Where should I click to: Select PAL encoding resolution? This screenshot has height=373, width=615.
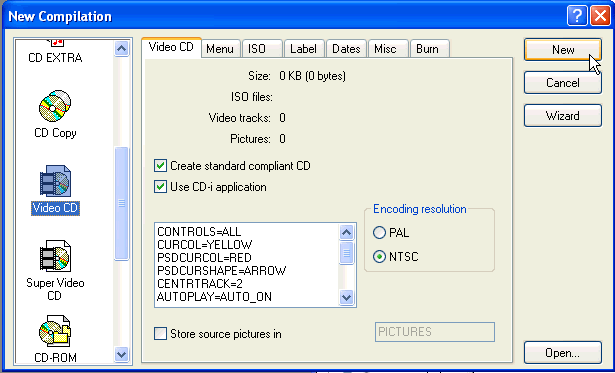click(379, 233)
